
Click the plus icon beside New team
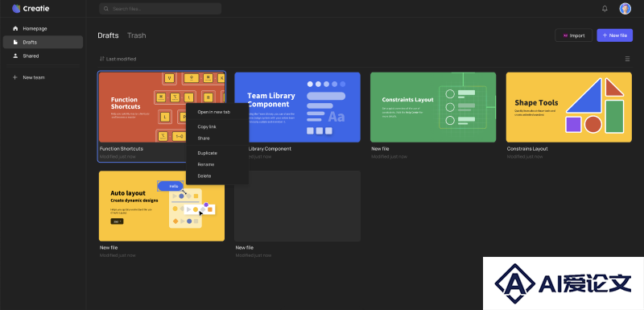pyautogui.click(x=15, y=77)
